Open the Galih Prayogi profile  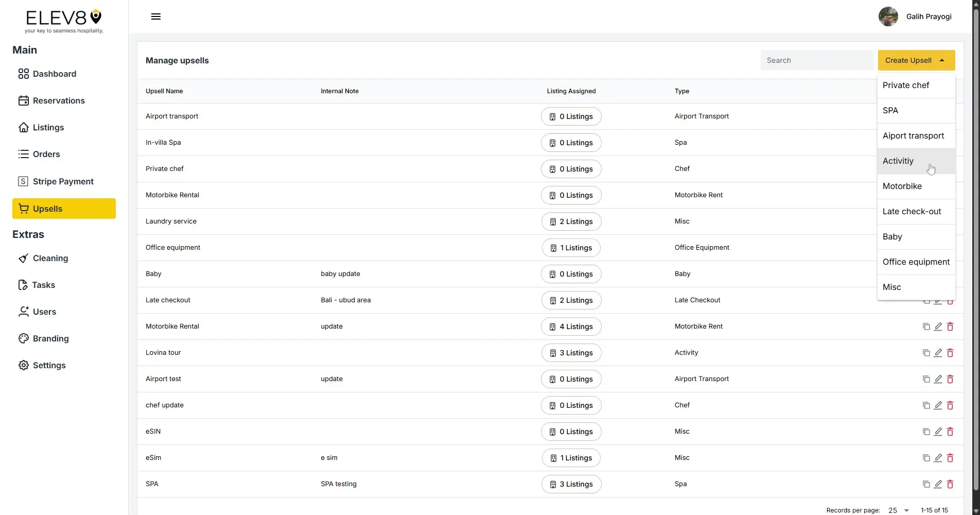[915, 16]
